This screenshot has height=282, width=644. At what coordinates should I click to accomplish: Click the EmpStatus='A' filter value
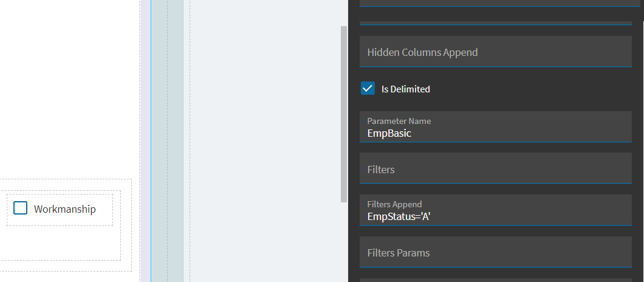(x=399, y=216)
